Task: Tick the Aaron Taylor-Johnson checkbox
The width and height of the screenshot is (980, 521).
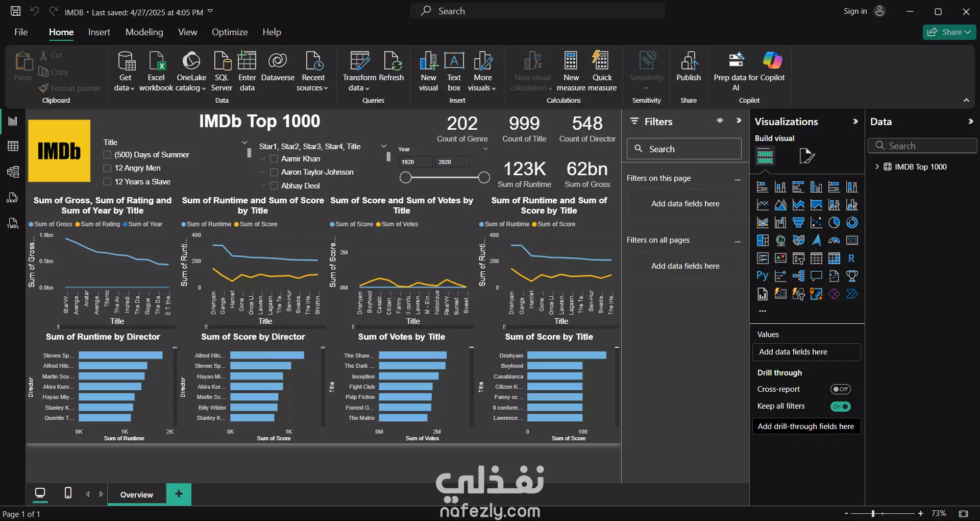Action: point(274,172)
